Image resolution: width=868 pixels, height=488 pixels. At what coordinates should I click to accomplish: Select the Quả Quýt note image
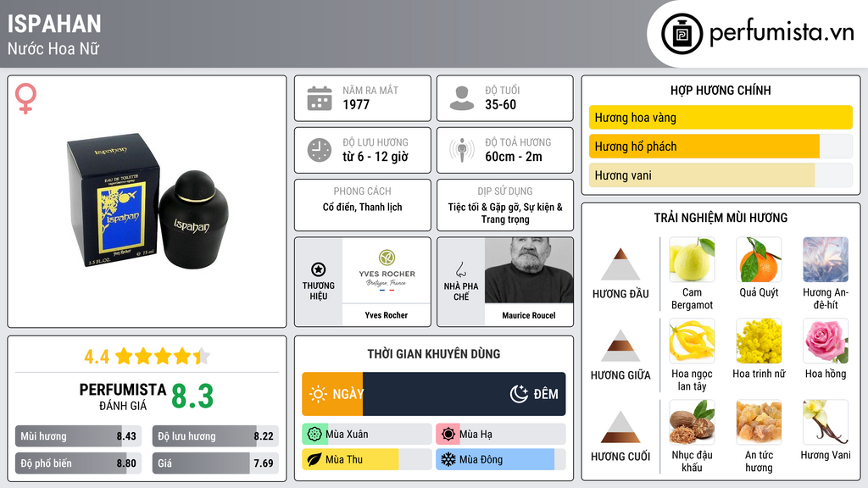(759, 260)
